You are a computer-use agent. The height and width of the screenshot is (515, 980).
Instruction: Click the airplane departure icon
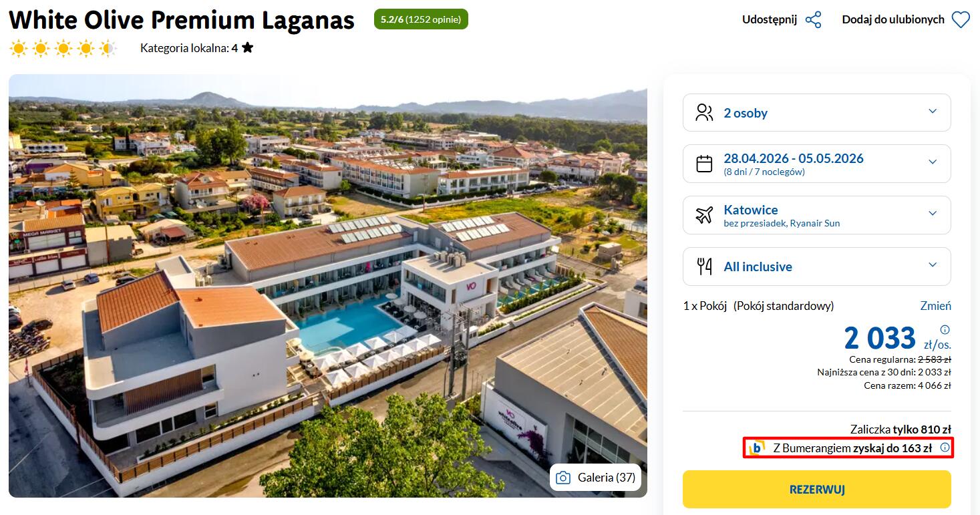click(704, 215)
